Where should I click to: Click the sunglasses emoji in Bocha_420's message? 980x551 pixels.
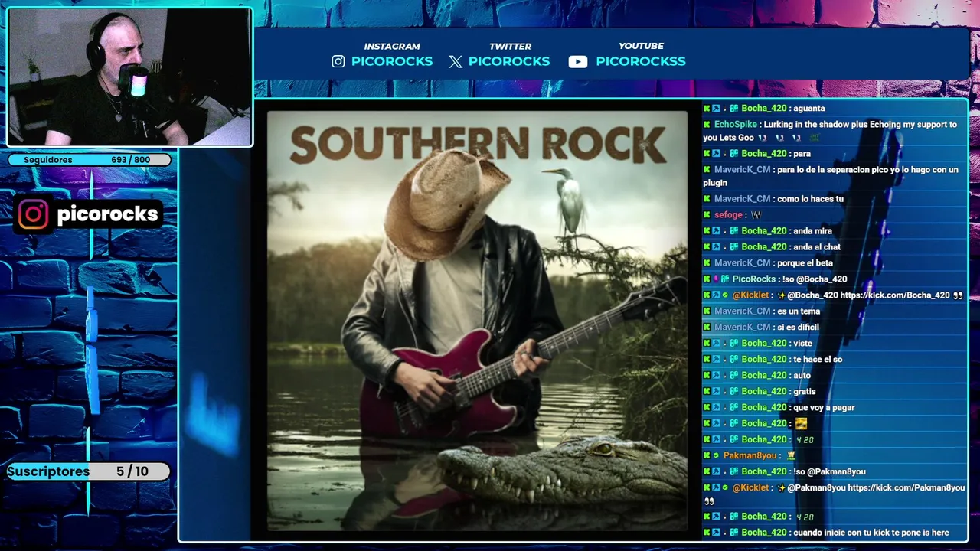(800, 423)
